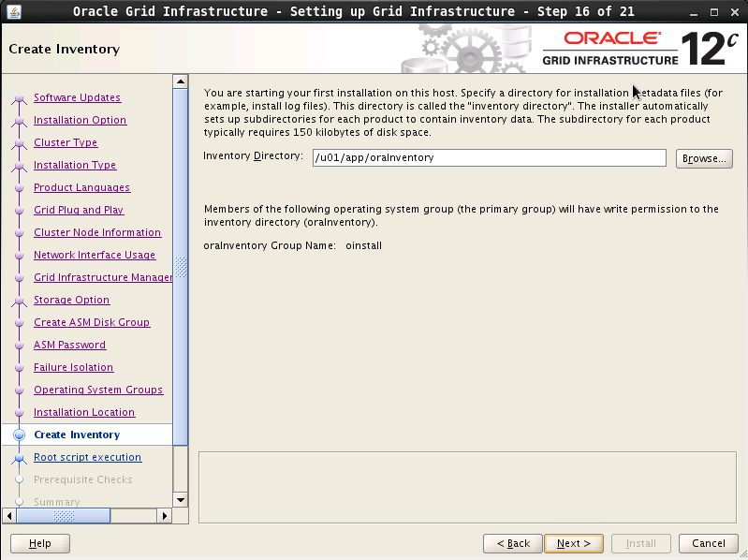Image resolution: width=748 pixels, height=560 pixels.
Task: Open the Installation Option step
Action: (80, 120)
